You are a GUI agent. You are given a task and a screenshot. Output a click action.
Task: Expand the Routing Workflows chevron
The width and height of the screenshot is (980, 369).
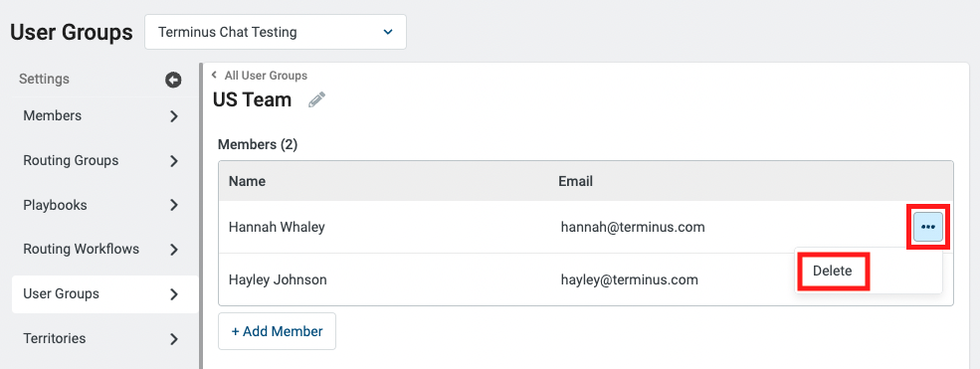[174, 250]
